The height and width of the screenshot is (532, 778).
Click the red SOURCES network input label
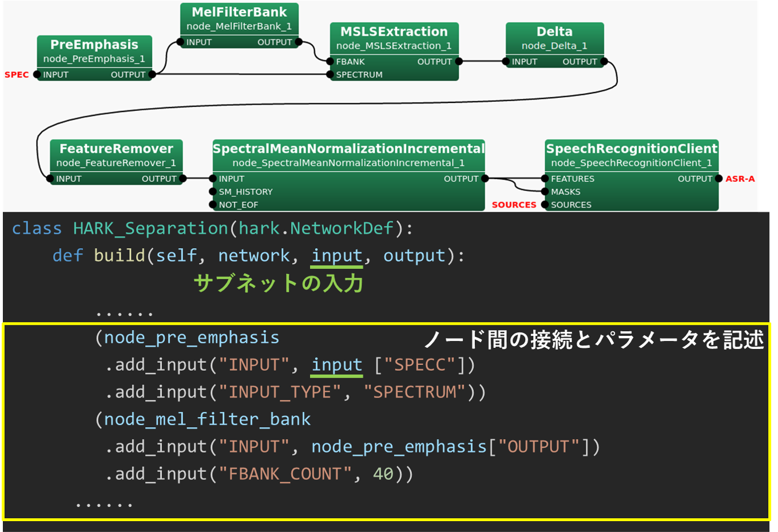point(514,205)
